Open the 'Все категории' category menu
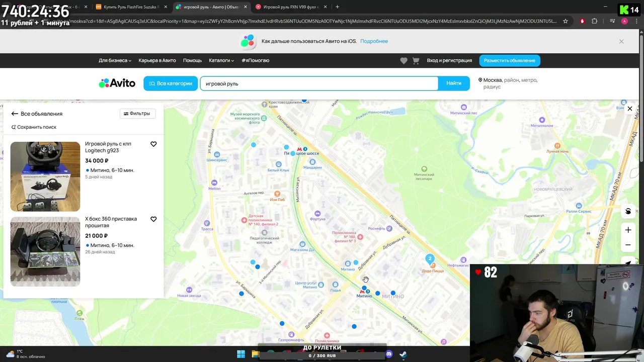Screen dimensions: 644x362 [x=171, y=83]
